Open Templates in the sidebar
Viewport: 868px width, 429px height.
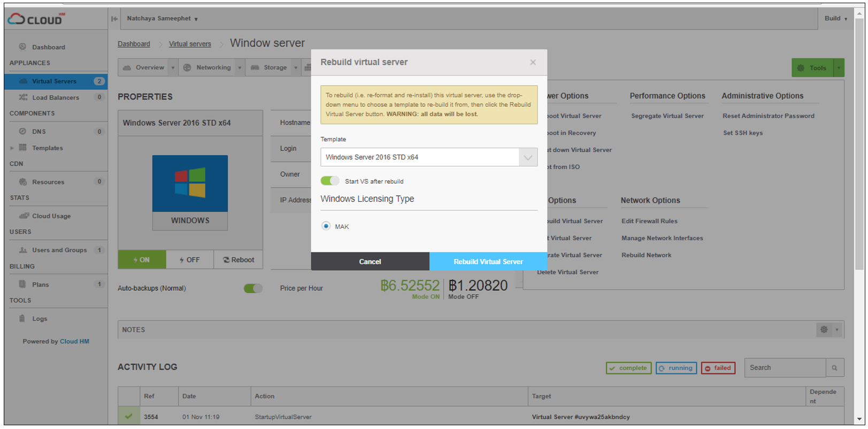tap(48, 148)
